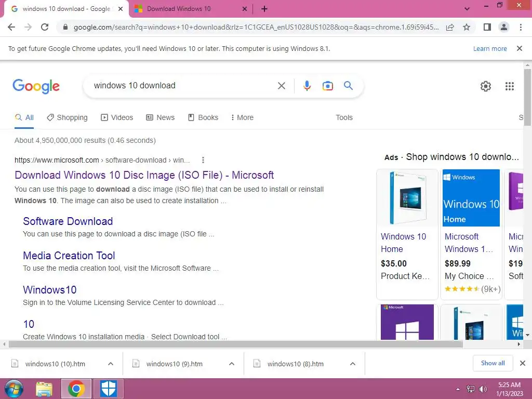Expand options for windows10 (10).htm download

110,364
